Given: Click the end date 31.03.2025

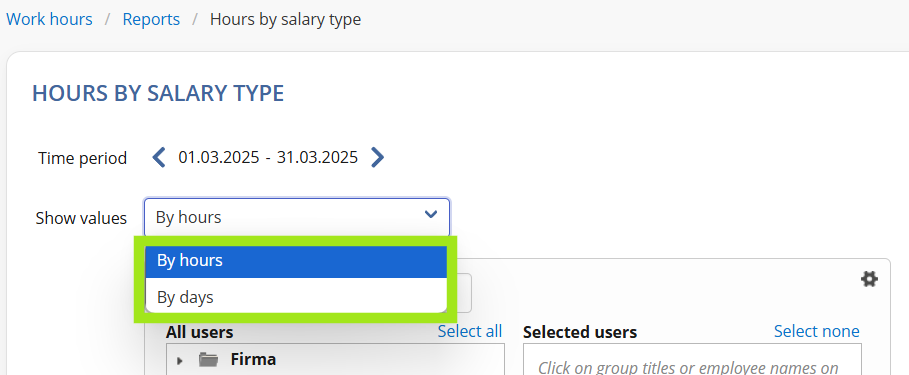Looking at the screenshot, I should 317,157.
